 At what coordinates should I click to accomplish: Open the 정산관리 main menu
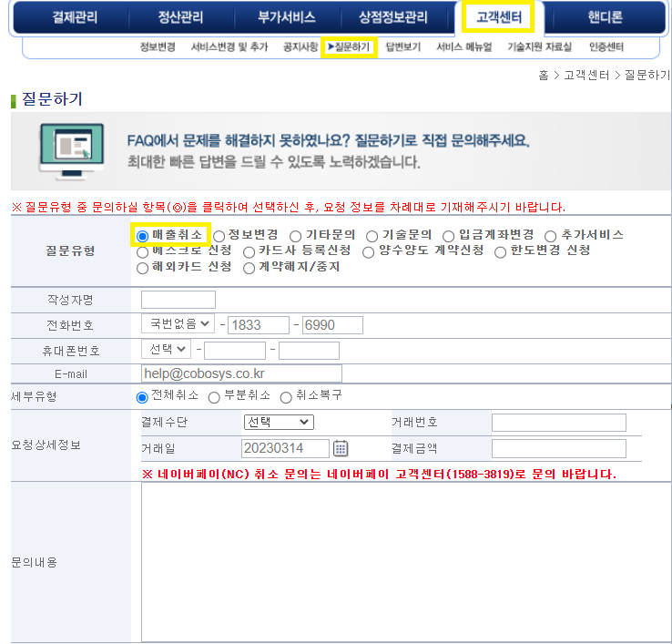(x=180, y=17)
